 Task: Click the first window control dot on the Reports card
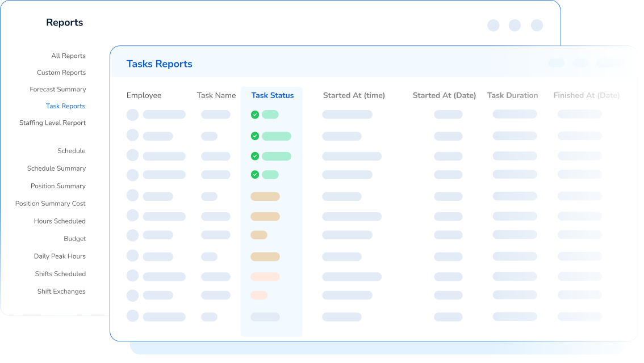493,25
